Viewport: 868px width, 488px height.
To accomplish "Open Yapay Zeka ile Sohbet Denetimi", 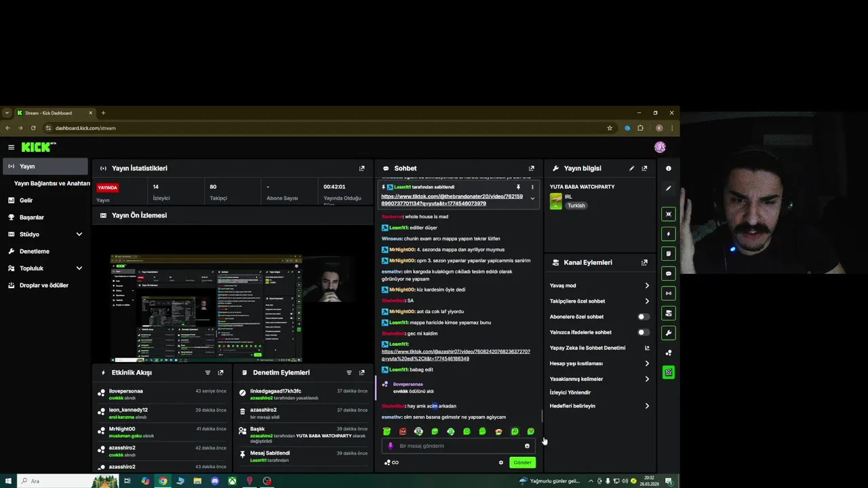I will click(x=599, y=348).
